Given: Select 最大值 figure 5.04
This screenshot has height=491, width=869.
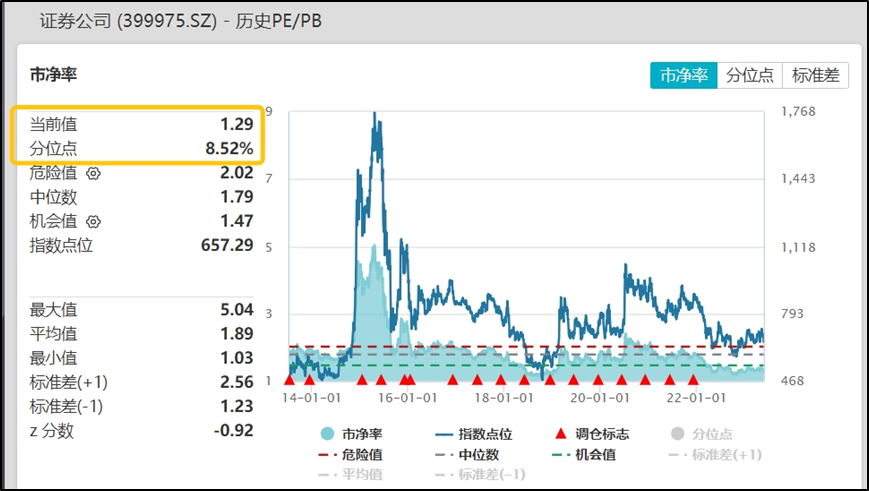Looking at the screenshot, I should coord(237,310).
